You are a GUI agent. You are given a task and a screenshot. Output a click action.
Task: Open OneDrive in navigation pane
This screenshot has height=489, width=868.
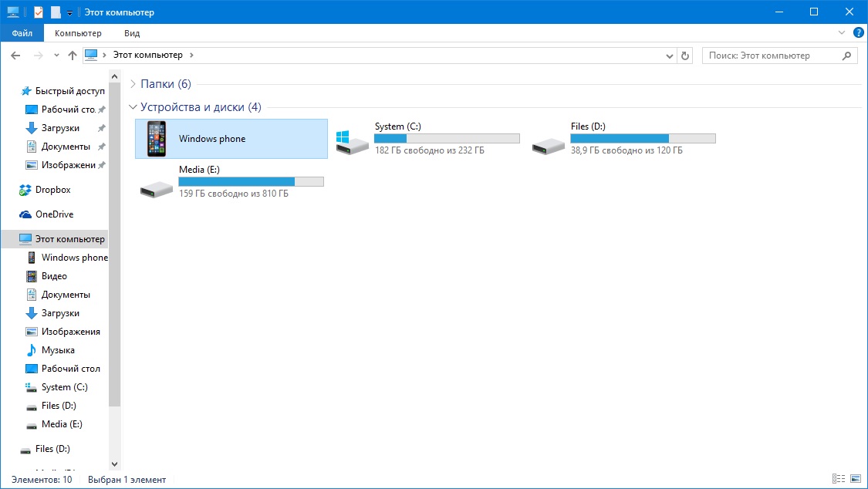click(54, 214)
